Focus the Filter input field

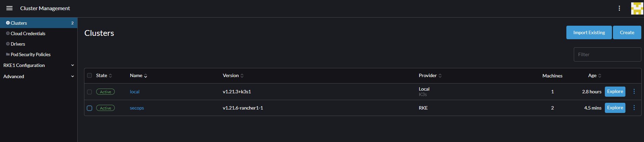607,54
